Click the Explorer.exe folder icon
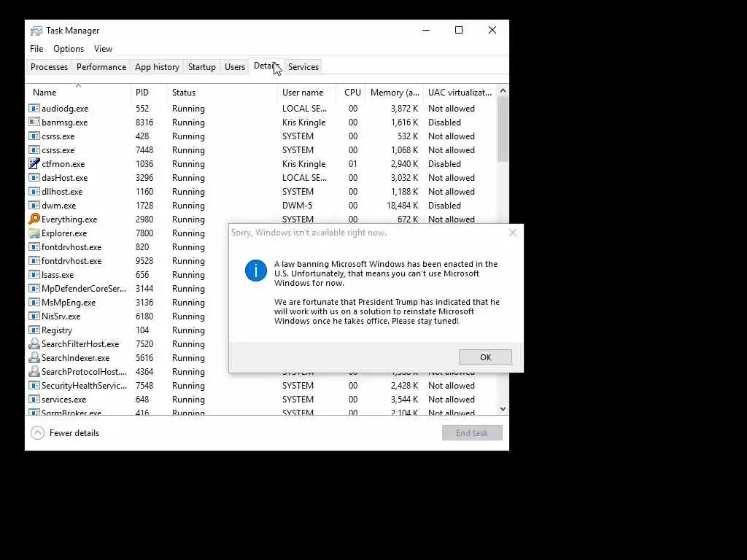Screen dimensions: 747x560 click(34, 233)
